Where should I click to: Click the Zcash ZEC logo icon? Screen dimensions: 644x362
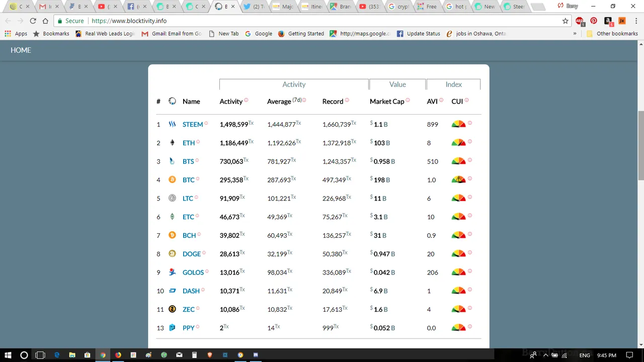tap(172, 309)
